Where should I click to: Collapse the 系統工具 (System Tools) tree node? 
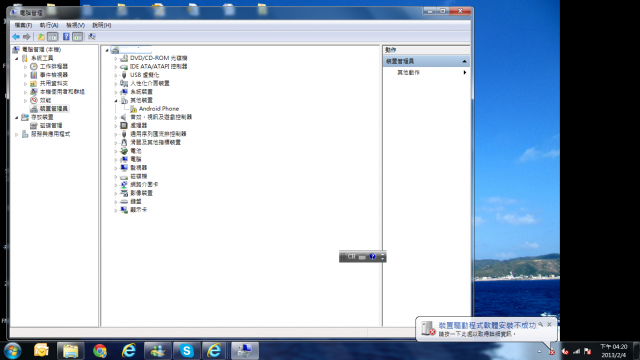coord(17,58)
